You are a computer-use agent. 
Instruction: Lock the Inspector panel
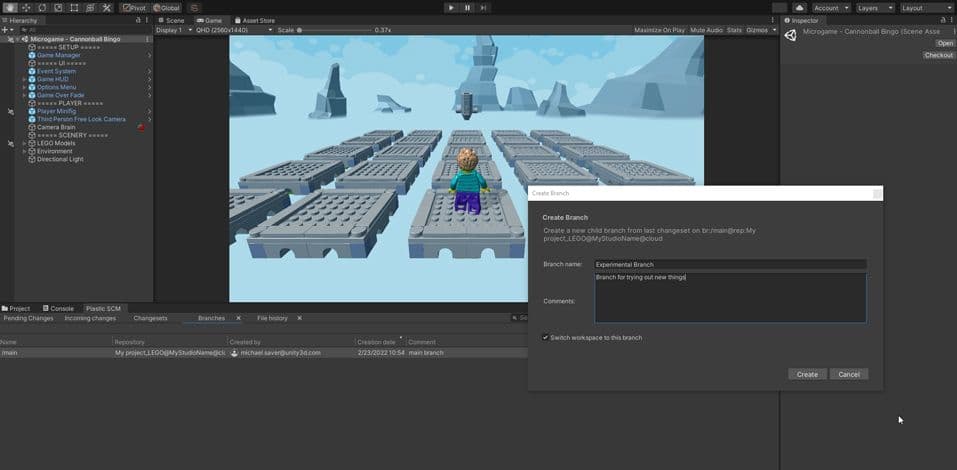pyautogui.click(x=941, y=20)
